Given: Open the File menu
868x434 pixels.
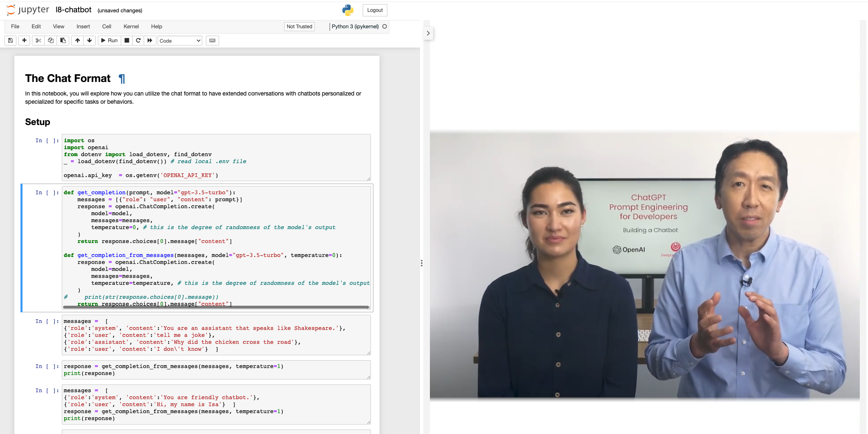Looking at the screenshot, I should tap(15, 27).
